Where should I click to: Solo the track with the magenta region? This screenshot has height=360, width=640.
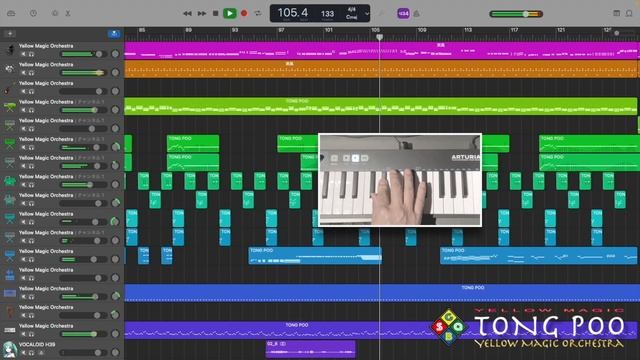coord(31,54)
